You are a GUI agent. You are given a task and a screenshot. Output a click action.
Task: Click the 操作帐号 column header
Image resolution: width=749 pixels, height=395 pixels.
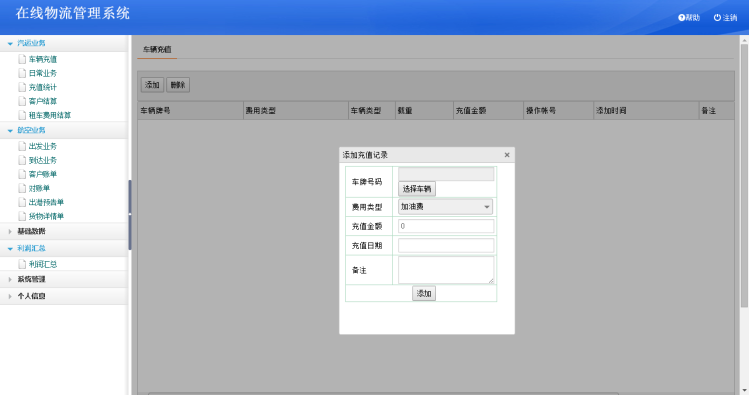click(x=558, y=110)
